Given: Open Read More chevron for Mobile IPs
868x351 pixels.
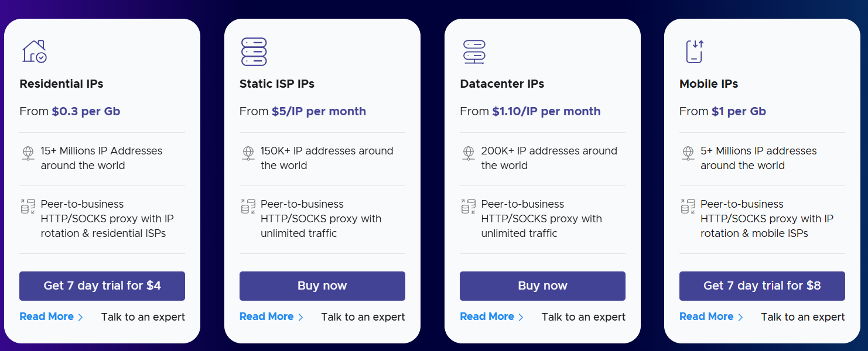Looking at the screenshot, I should coord(740,317).
